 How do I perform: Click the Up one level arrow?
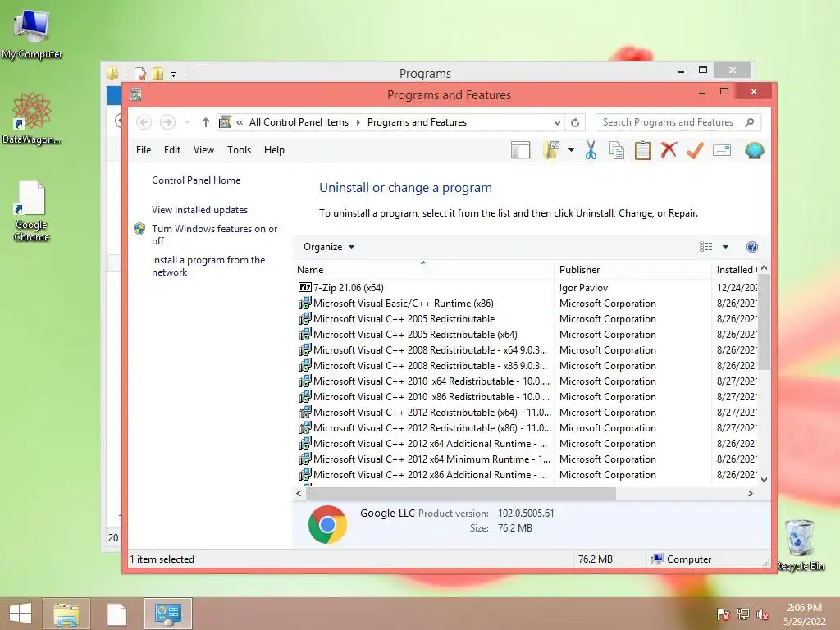click(205, 122)
